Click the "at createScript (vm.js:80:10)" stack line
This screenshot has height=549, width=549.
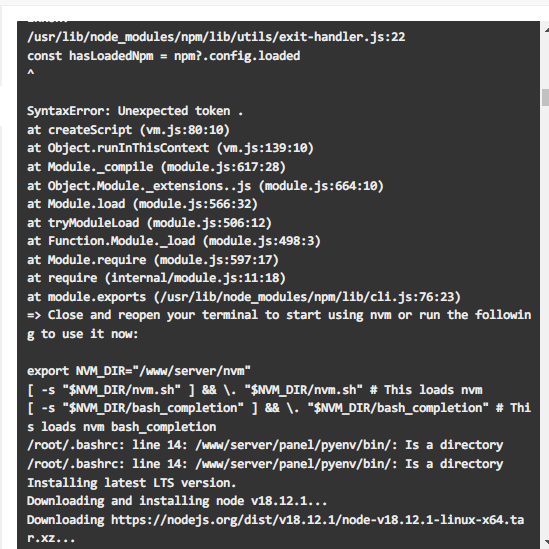click(128, 130)
